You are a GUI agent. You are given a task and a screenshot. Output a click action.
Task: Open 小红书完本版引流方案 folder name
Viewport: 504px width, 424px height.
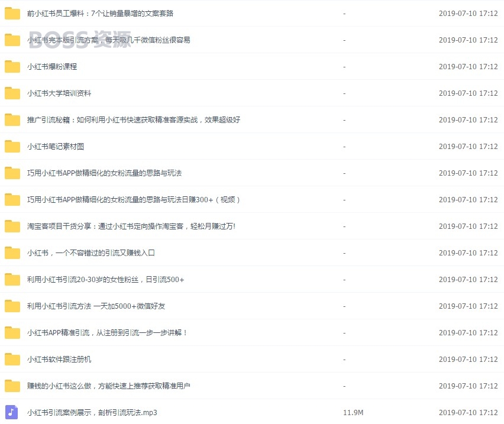109,40
